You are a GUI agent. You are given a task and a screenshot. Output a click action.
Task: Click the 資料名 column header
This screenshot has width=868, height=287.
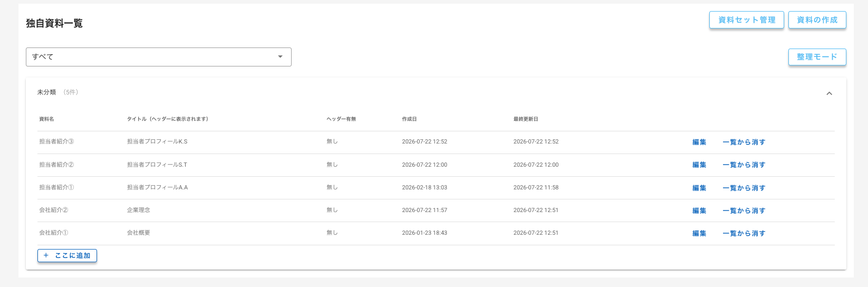point(46,119)
